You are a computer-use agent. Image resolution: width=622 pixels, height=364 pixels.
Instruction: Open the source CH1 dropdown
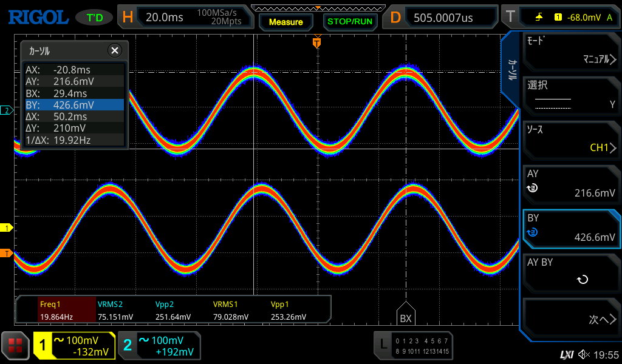pos(572,140)
